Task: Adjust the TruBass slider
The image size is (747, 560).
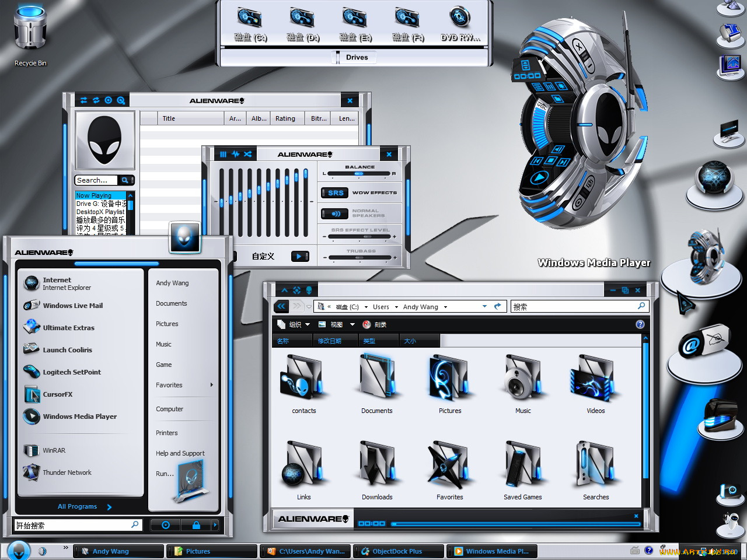Action: point(360,257)
